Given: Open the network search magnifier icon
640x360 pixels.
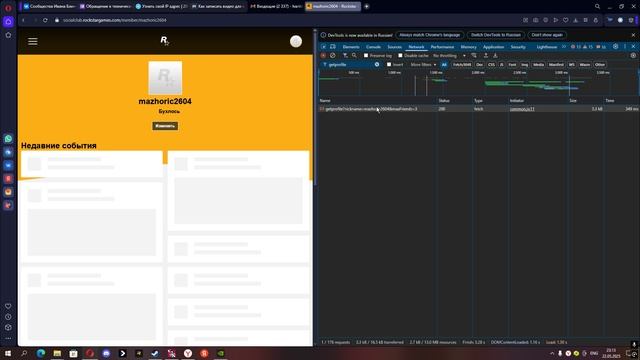Looking at the screenshot, I should [x=354, y=56].
